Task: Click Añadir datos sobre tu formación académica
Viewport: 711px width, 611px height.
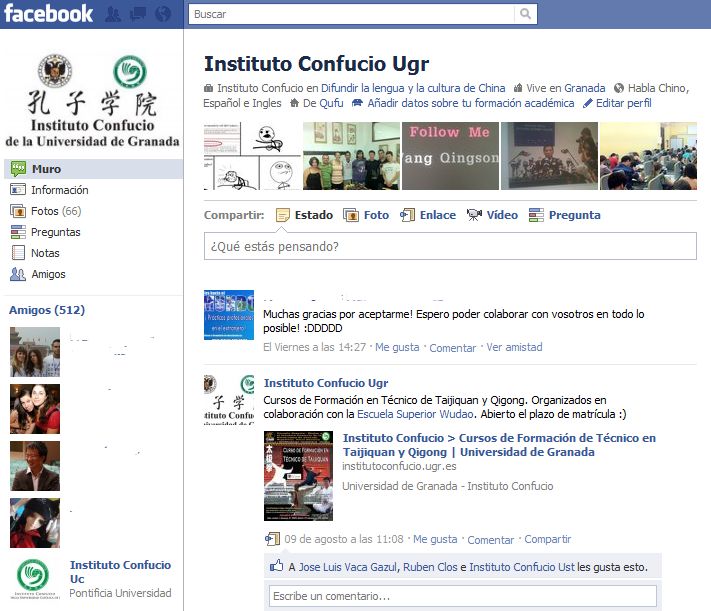Action: click(x=471, y=103)
